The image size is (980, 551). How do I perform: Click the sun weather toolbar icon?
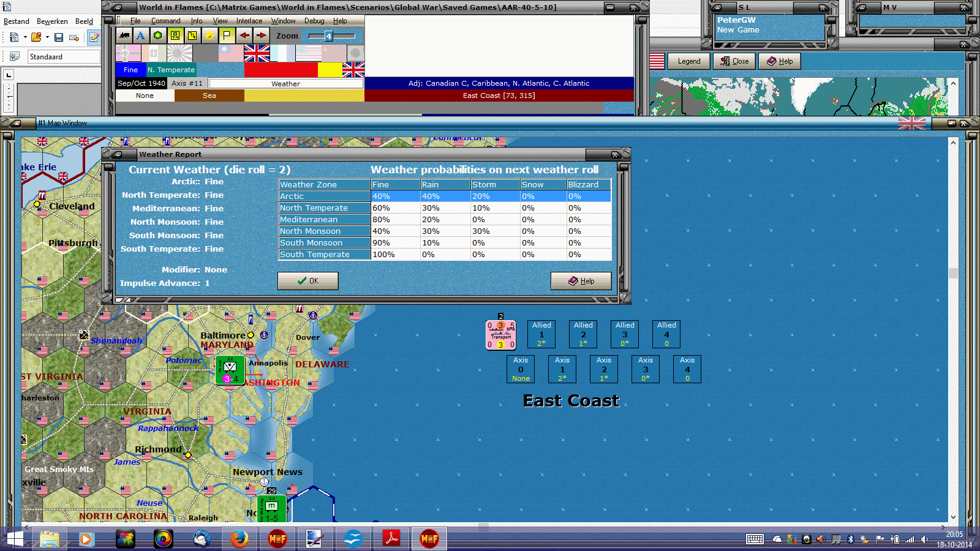[x=209, y=36]
